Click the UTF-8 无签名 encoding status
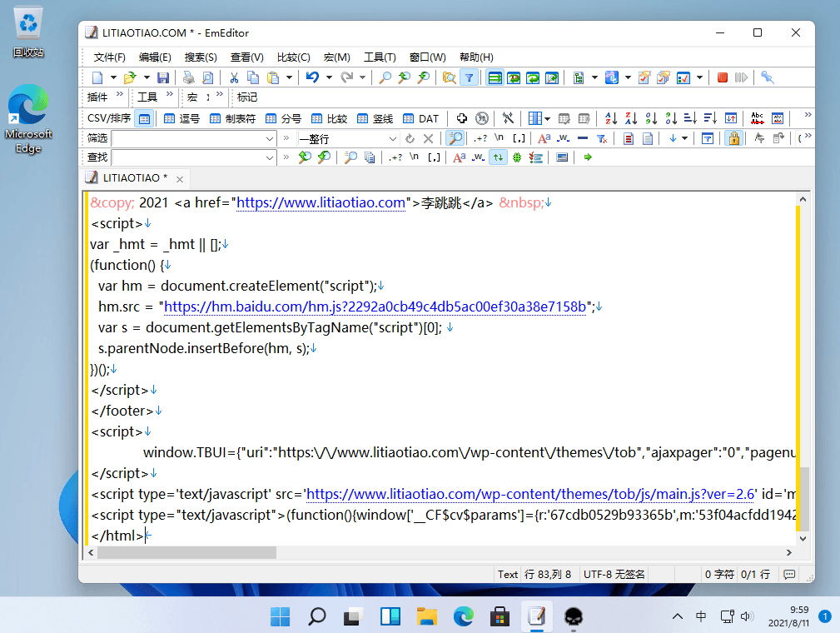 tap(614, 575)
